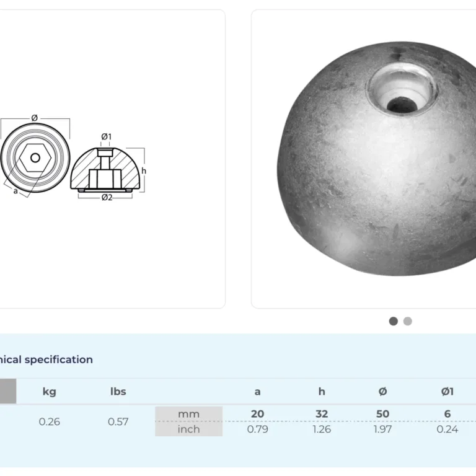
Task: Click the Ø1 column header
Action: pyautogui.click(x=447, y=391)
